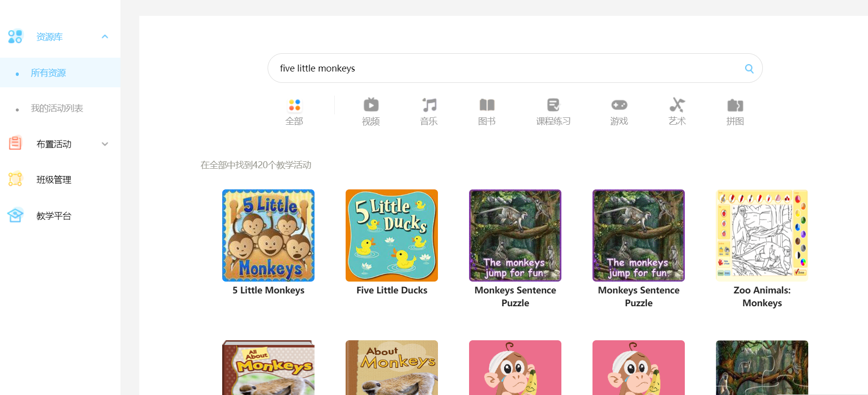The height and width of the screenshot is (395, 868).
Task: Open the Five Little Ducks cover image
Action: pos(392,236)
